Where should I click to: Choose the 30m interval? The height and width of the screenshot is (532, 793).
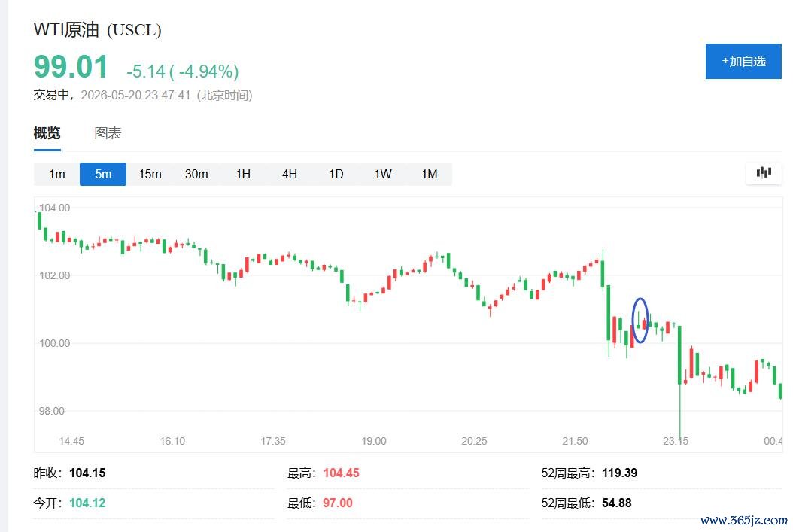pyautogui.click(x=196, y=174)
